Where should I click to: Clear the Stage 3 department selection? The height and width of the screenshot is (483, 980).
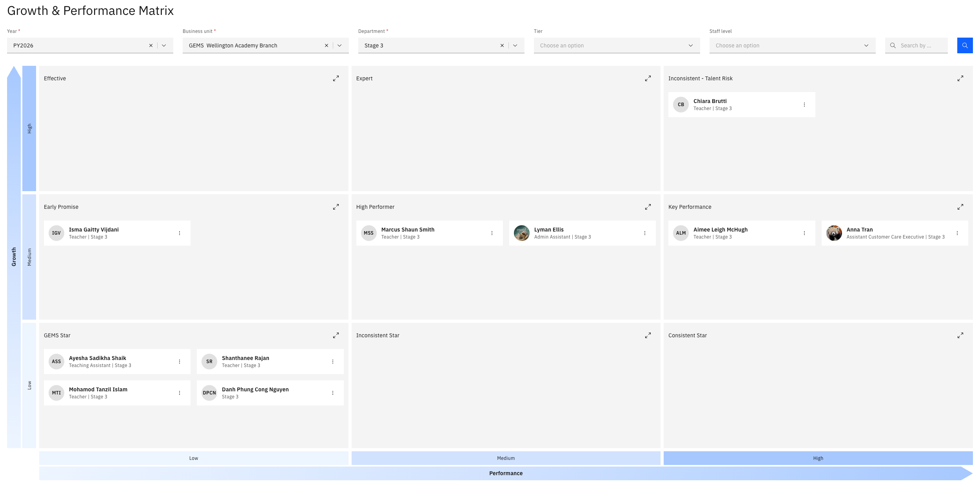pos(502,45)
